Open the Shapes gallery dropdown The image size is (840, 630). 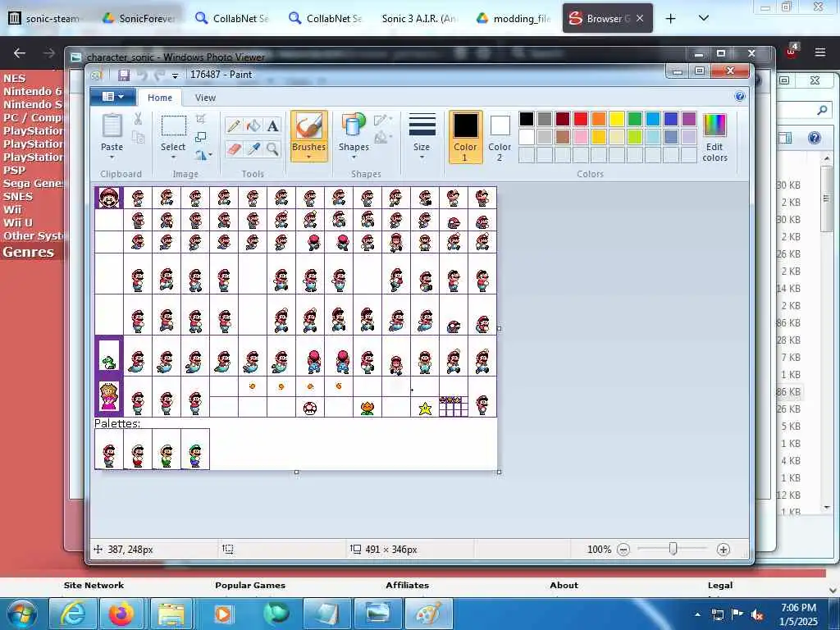pos(354,157)
